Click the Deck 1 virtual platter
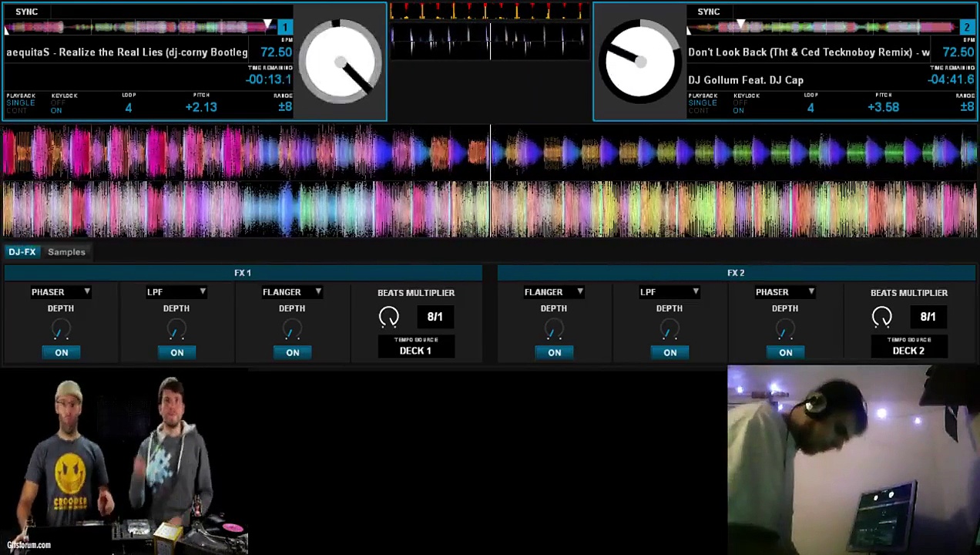980x555 pixels. 341,62
